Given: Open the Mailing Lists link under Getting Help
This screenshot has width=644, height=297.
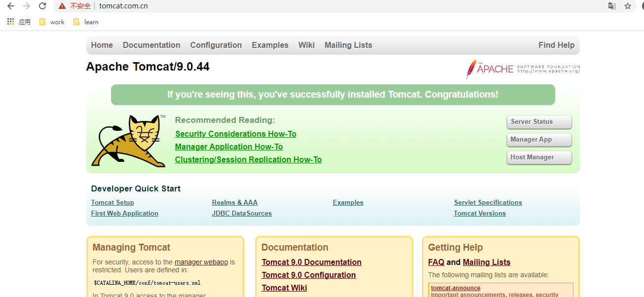Looking at the screenshot, I should (x=487, y=262).
